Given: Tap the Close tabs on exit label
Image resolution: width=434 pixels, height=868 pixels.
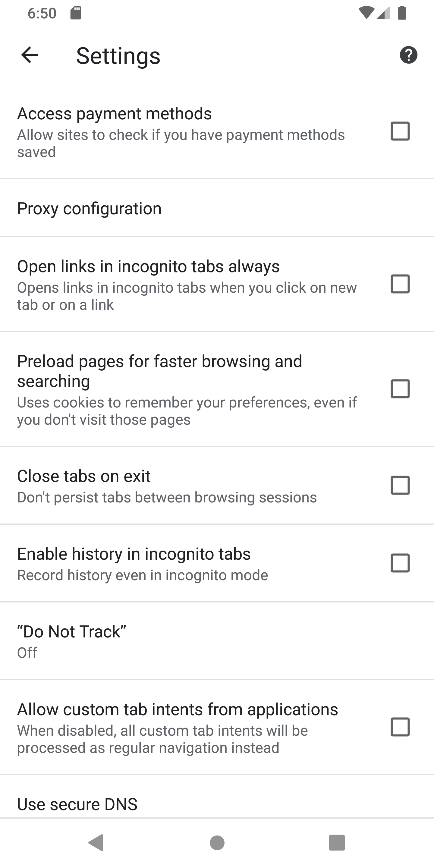Looking at the screenshot, I should pos(83,476).
